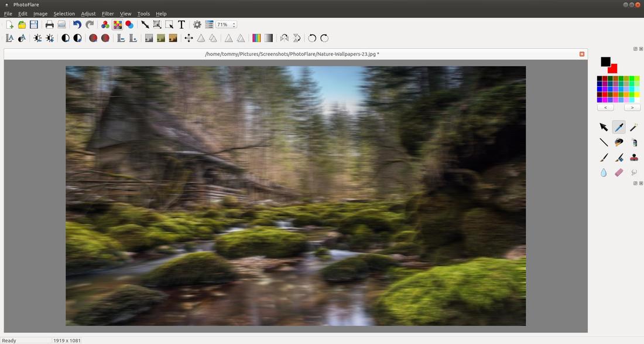Viewport: 644px width, 344px height.
Task: Open a file with the folder icon
Action: [22, 25]
